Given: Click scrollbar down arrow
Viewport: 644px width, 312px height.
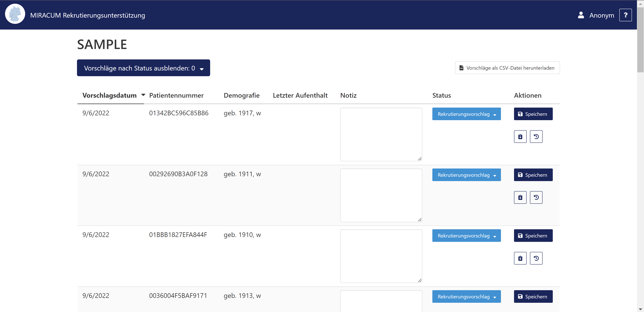Looking at the screenshot, I should click(x=640, y=309).
